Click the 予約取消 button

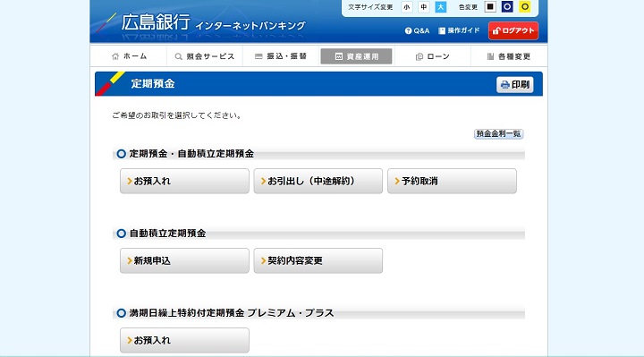452,181
